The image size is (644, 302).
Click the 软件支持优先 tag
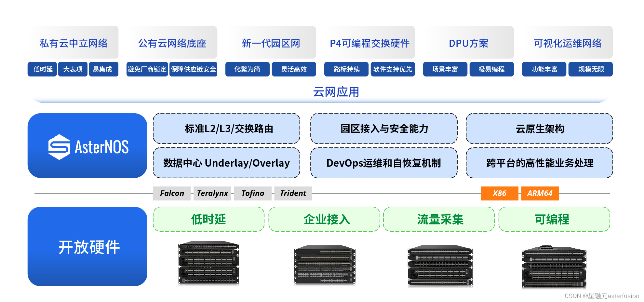(393, 69)
